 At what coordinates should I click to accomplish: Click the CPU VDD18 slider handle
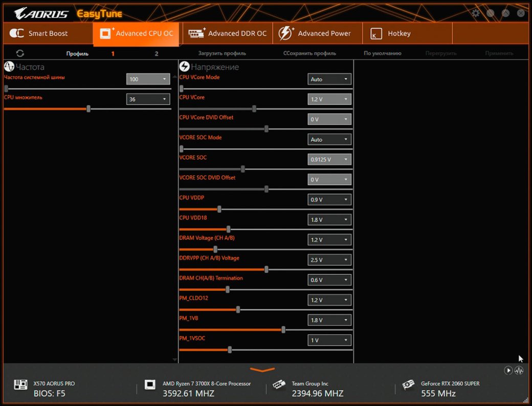click(x=229, y=229)
